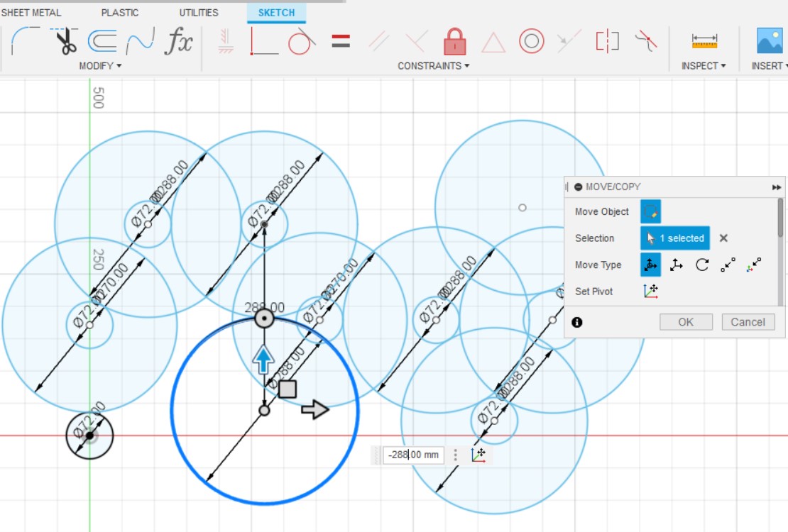Select the Trim scissors tool
This screenshot has width=788, height=532.
click(x=65, y=40)
